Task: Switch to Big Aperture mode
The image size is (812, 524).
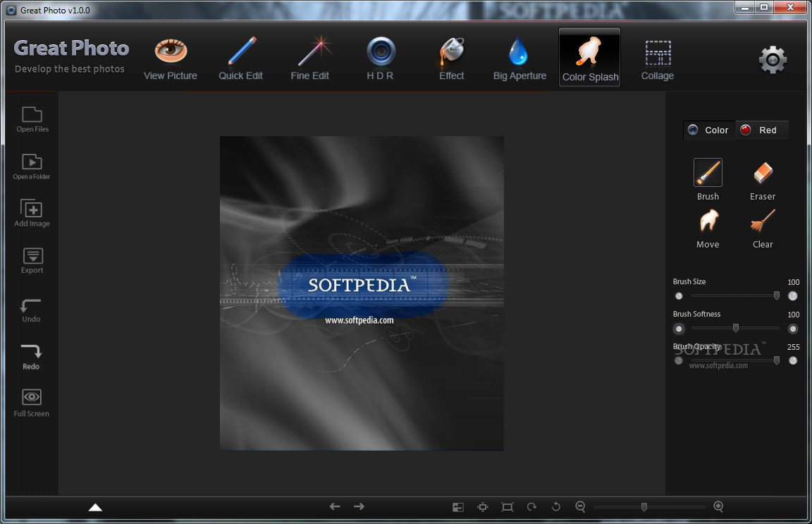Action: tap(519, 59)
